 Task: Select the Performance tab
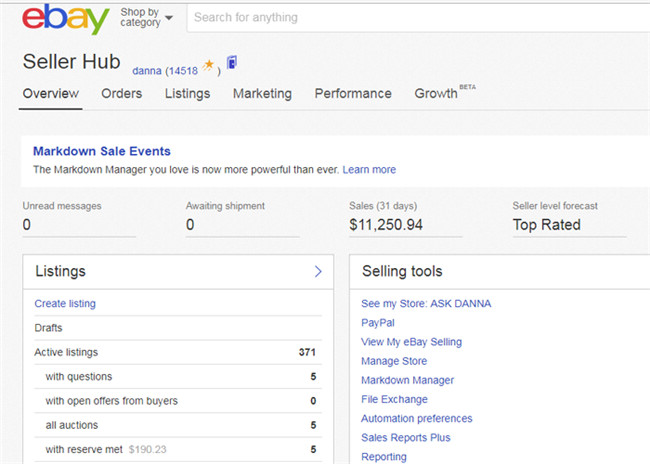pyautogui.click(x=353, y=93)
